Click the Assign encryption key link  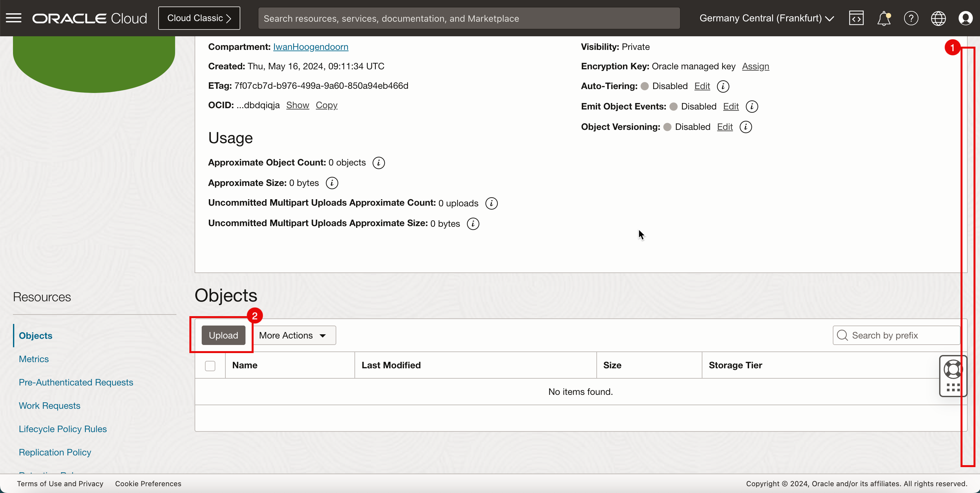pos(755,66)
